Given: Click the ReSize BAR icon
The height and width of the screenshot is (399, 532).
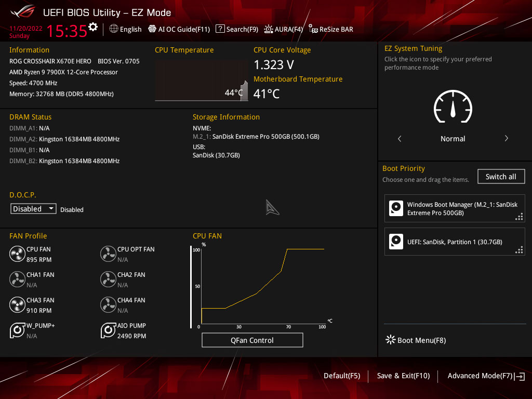Looking at the screenshot, I should click(313, 29).
